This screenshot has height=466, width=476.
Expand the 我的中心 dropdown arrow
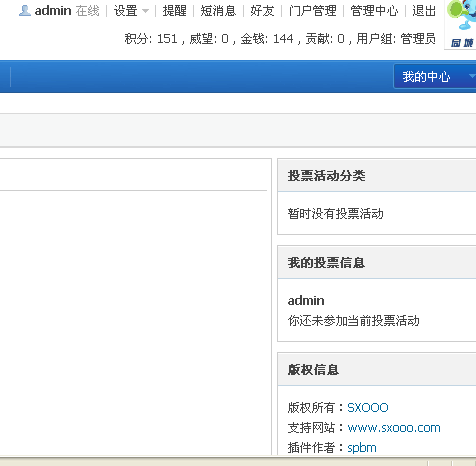472,76
